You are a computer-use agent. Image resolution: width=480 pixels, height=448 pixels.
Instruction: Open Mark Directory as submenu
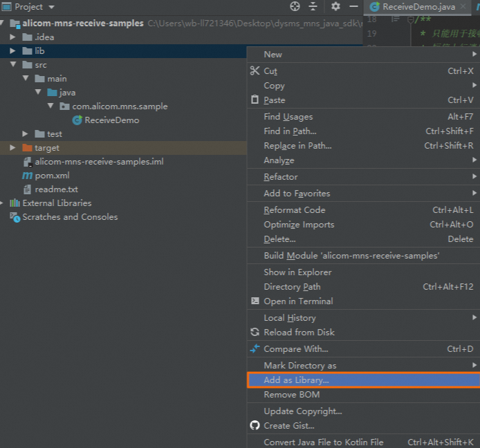[363, 365]
